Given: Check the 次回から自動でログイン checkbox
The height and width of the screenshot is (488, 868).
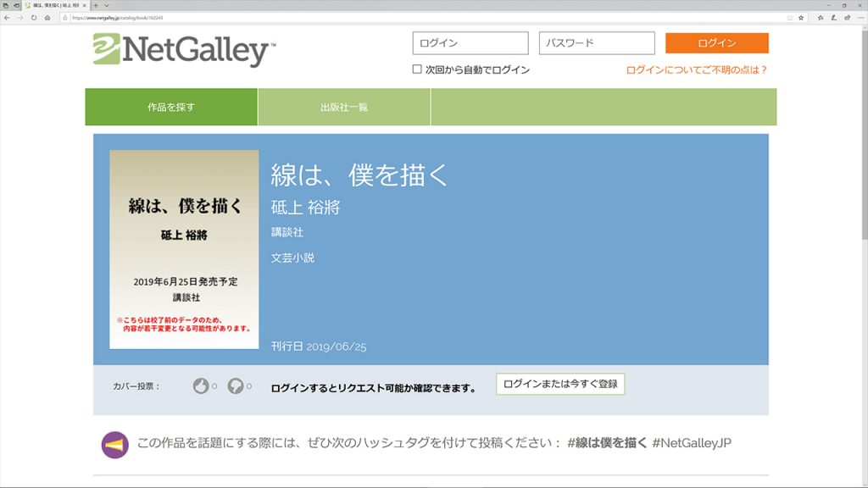Looking at the screenshot, I should tap(417, 69).
